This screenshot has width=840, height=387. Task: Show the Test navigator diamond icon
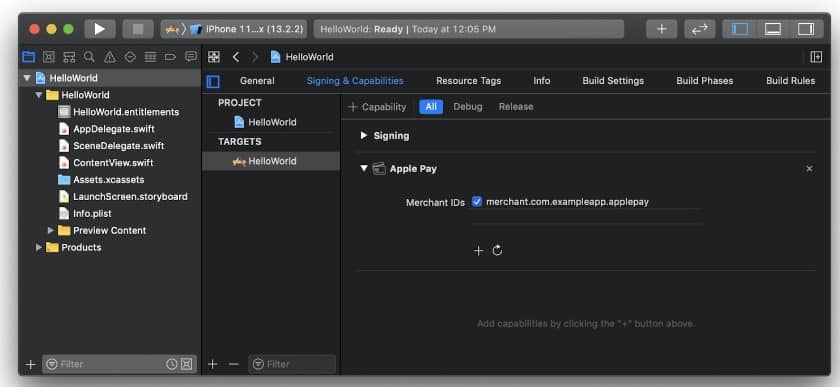130,57
